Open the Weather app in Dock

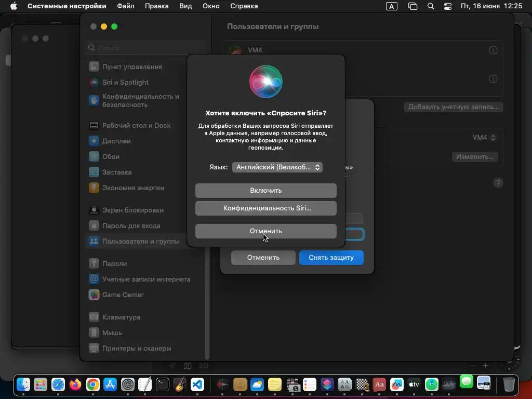tap(257, 384)
